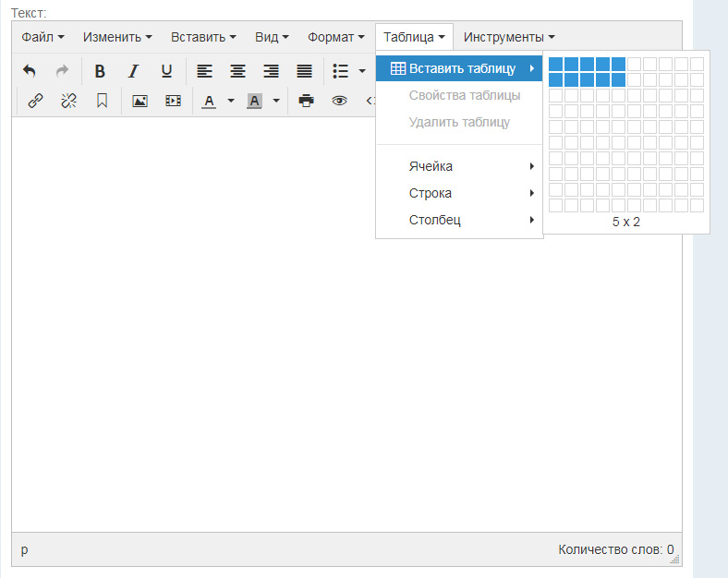Insert a video media element
This screenshot has height=578, width=728.
point(173,101)
